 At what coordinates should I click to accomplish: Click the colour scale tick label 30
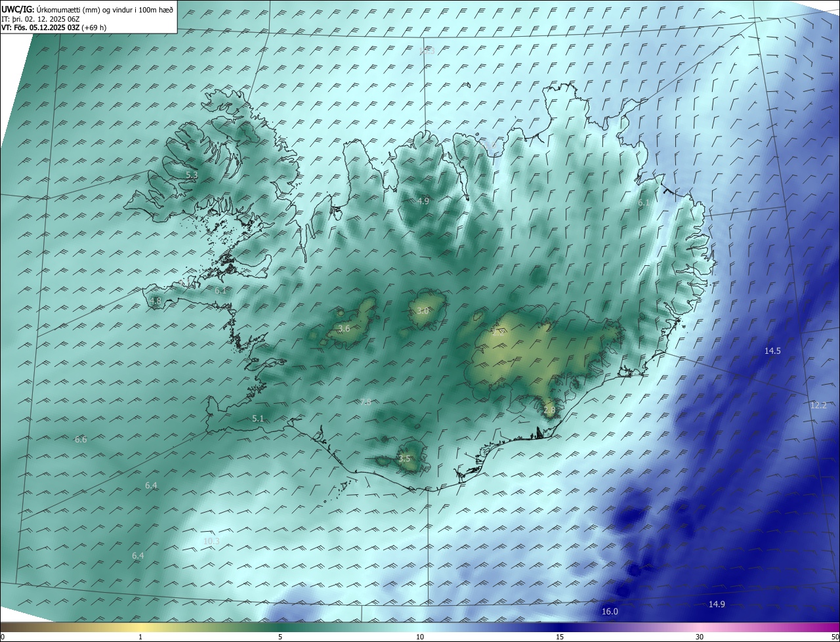[700, 637]
